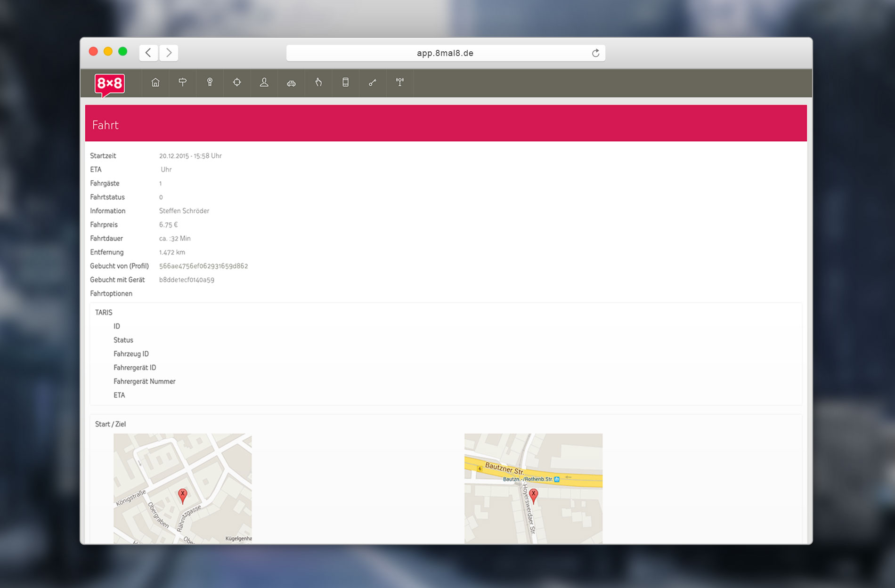The image size is (895, 588).
Task: Focus the app.8mal8.de address bar
Action: click(x=445, y=53)
